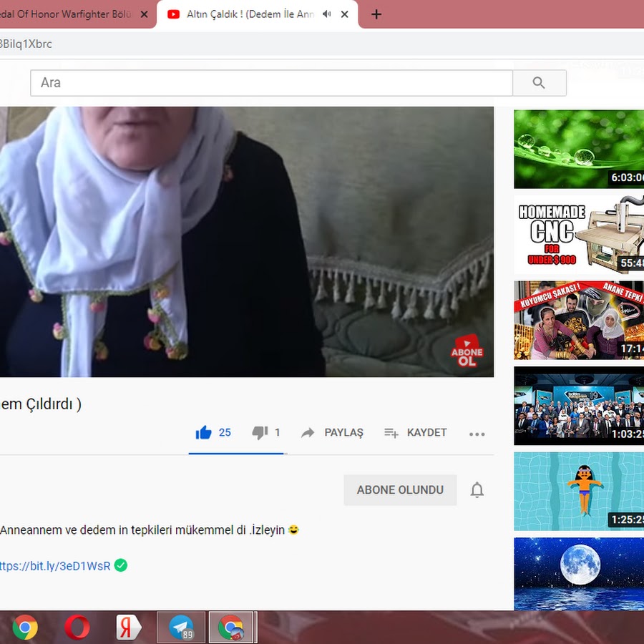Toggle the notification bell for this channel
Image resolution: width=644 pixels, height=644 pixels.
click(x=477, y=490)
